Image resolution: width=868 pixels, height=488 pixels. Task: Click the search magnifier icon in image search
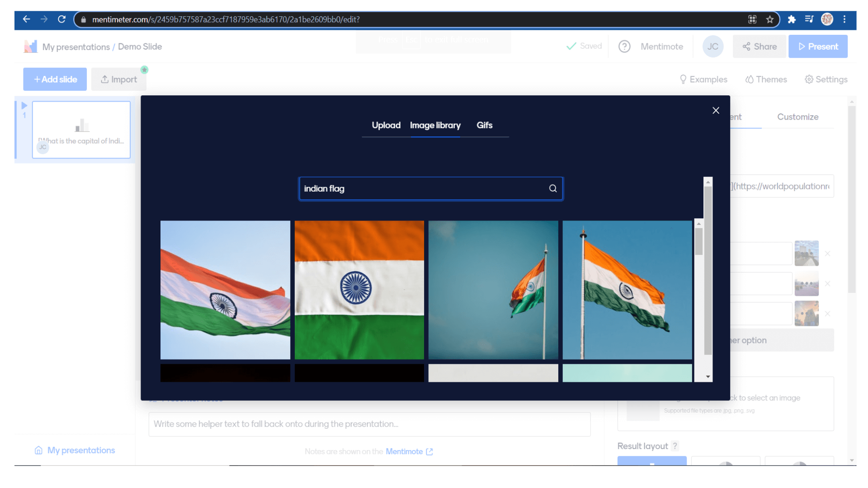click(x=552, y=188)
